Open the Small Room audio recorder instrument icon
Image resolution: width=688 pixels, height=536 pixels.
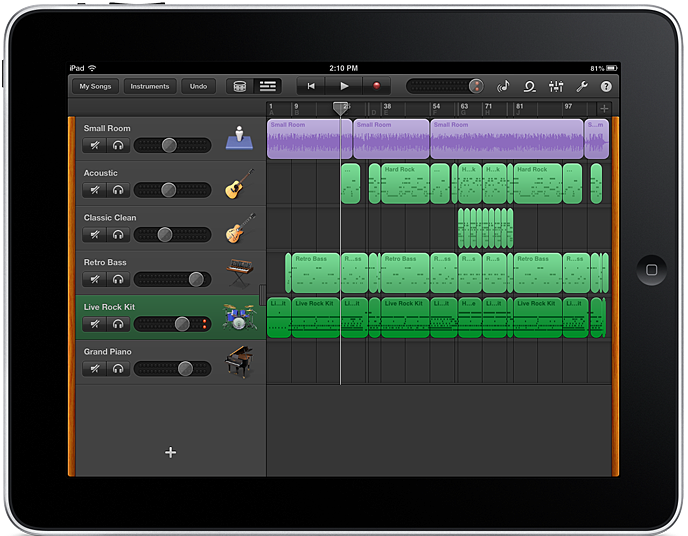[x=239, y=138]
